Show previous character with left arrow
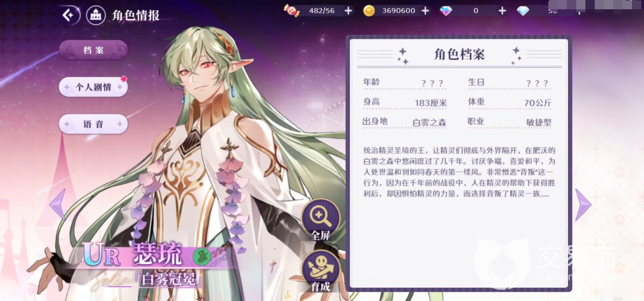This screenshot has width=644, height=301. tap(58, 204)
